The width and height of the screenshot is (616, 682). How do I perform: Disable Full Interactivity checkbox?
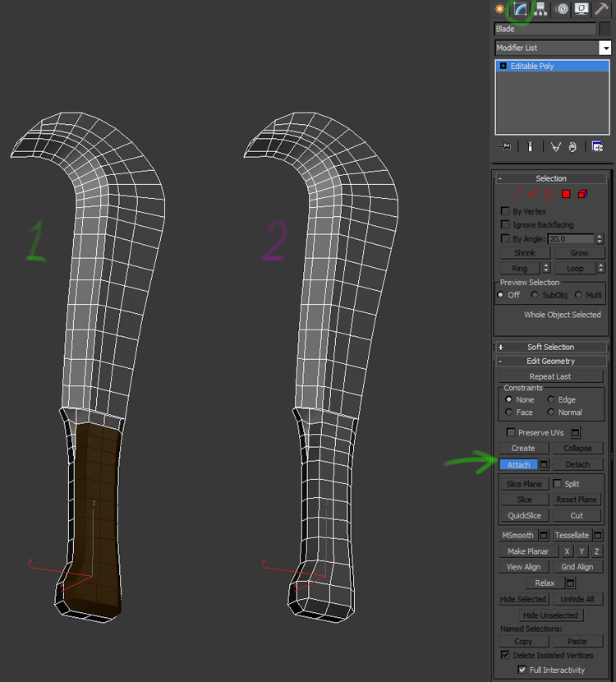tap(522, 670)
